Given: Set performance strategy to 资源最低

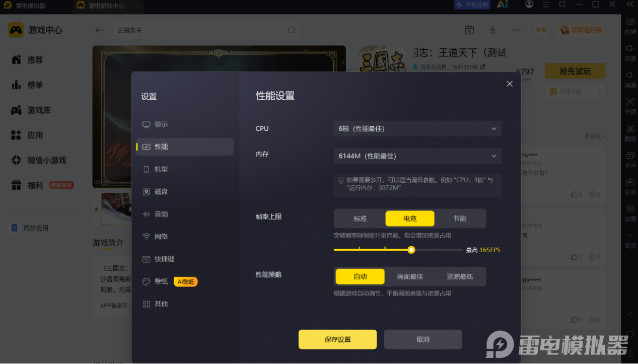Looking at the screenshot, I should point(460,276).
